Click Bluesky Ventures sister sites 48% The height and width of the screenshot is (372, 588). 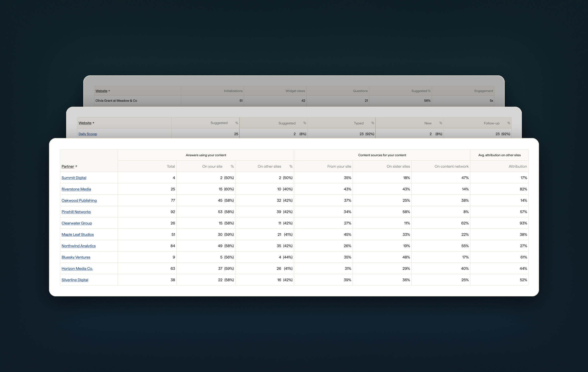pyautogui.click(x=406, y=257)
